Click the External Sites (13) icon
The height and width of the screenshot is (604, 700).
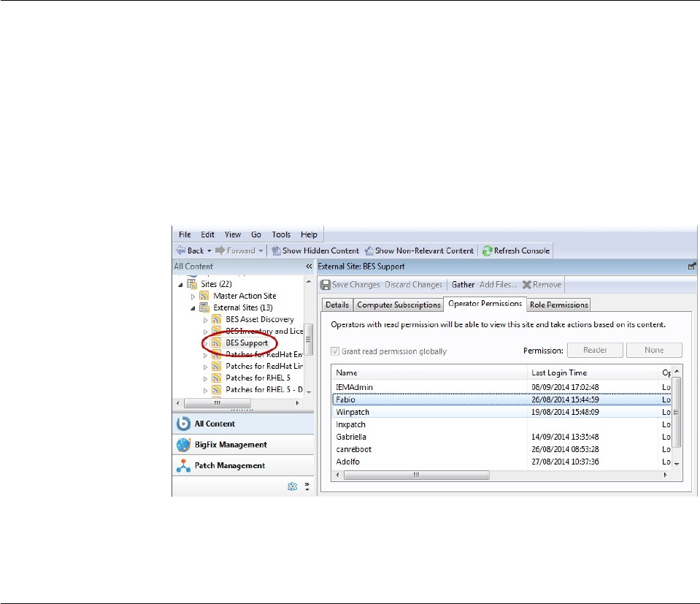(204, 307)
